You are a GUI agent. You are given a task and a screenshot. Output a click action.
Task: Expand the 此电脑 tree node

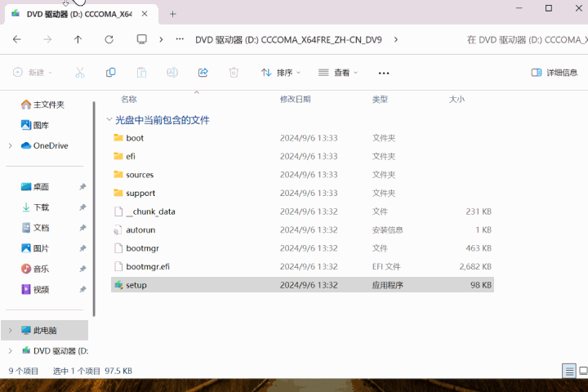pos(11,330)
